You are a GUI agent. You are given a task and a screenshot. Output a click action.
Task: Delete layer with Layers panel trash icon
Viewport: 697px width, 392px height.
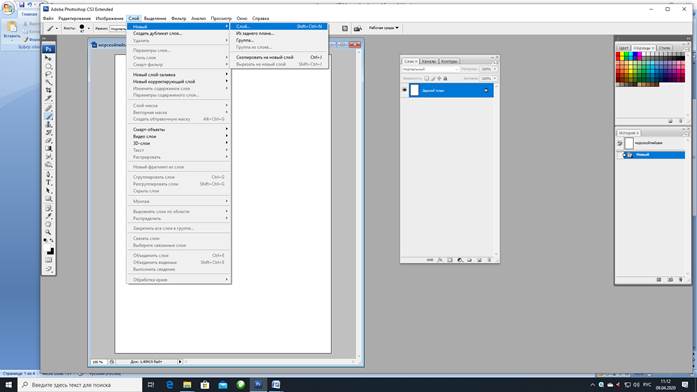[489, 260]
